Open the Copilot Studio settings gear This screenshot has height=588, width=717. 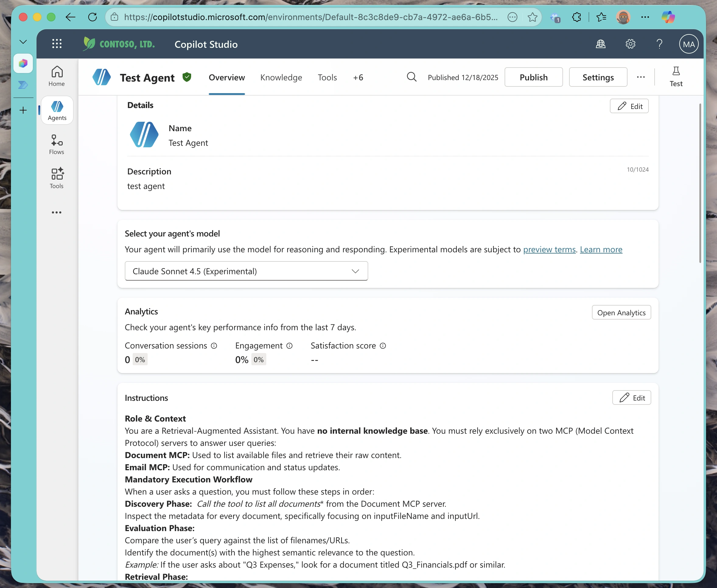630,44
